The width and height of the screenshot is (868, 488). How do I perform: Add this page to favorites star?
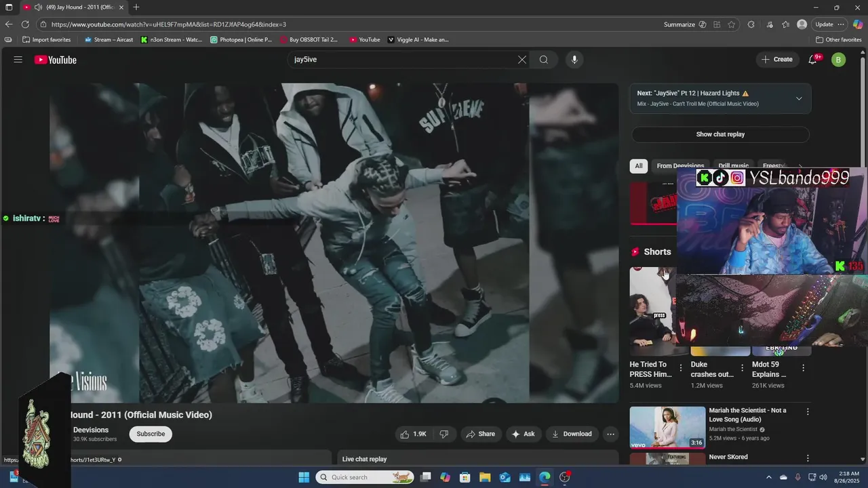[x=732, y=24]
